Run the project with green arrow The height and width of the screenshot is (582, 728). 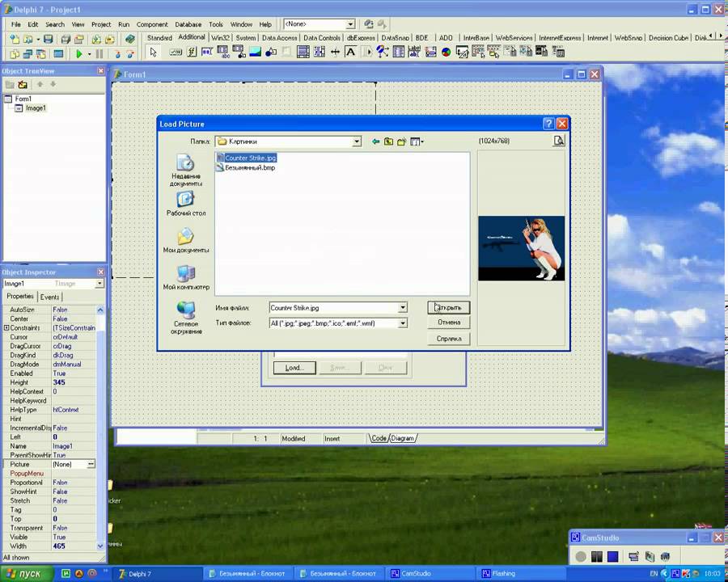pyautogui.click(x=79, y=54)
